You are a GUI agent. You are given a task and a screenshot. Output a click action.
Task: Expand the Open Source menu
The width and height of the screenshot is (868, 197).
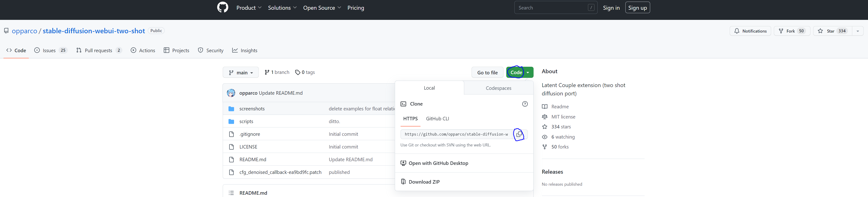click(322, 8)
